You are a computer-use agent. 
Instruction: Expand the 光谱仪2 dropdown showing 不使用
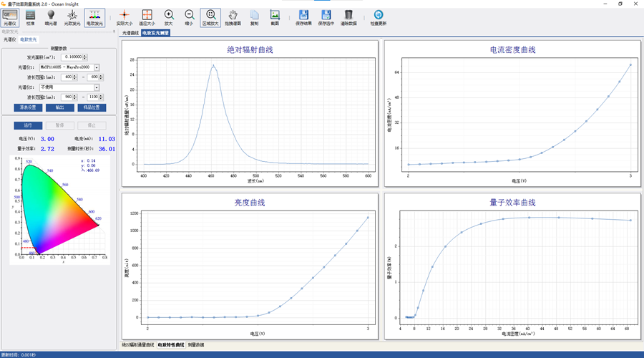click(x=97, y=87)
